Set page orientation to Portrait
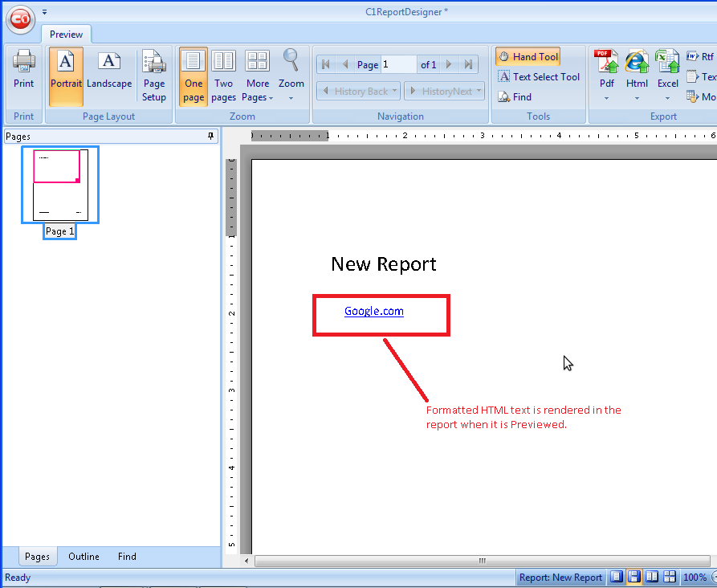 click(x=67, y=76)
